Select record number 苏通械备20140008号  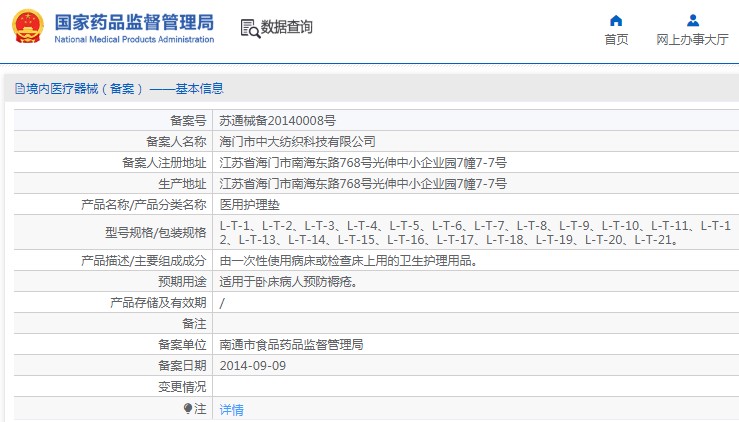(x=278, y=121)
